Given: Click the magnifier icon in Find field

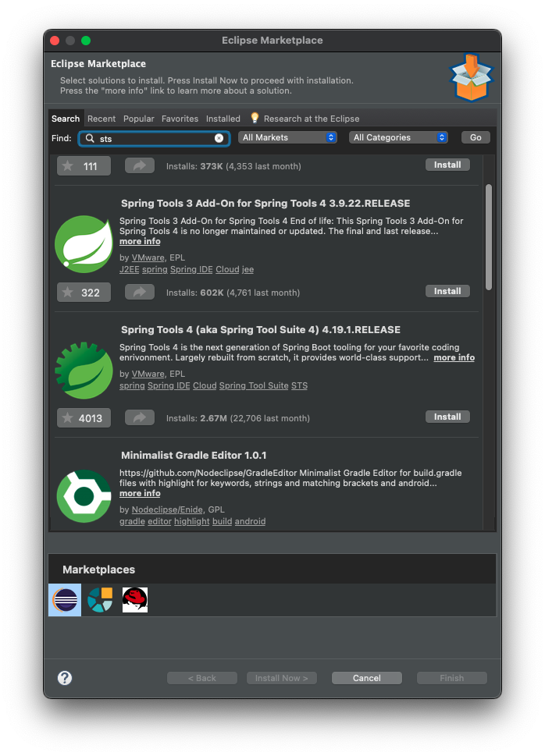Looking at the screenshot, I should tap(90, 138).
